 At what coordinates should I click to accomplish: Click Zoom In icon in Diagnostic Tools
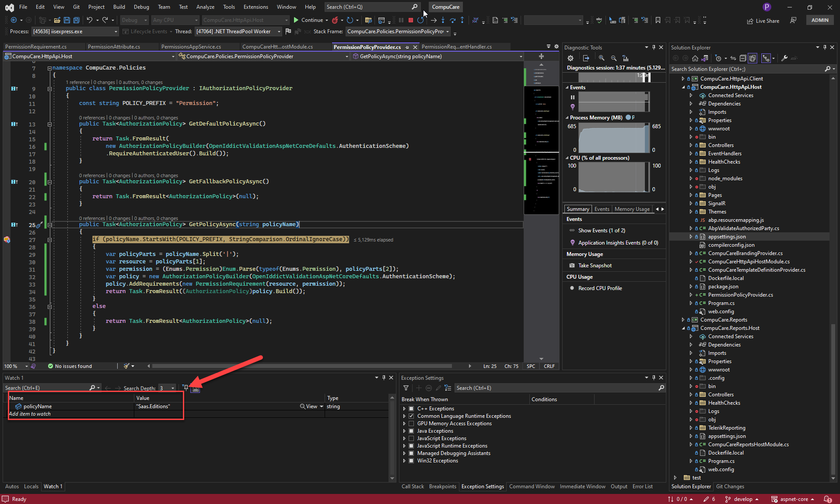[x=602, y=58]
